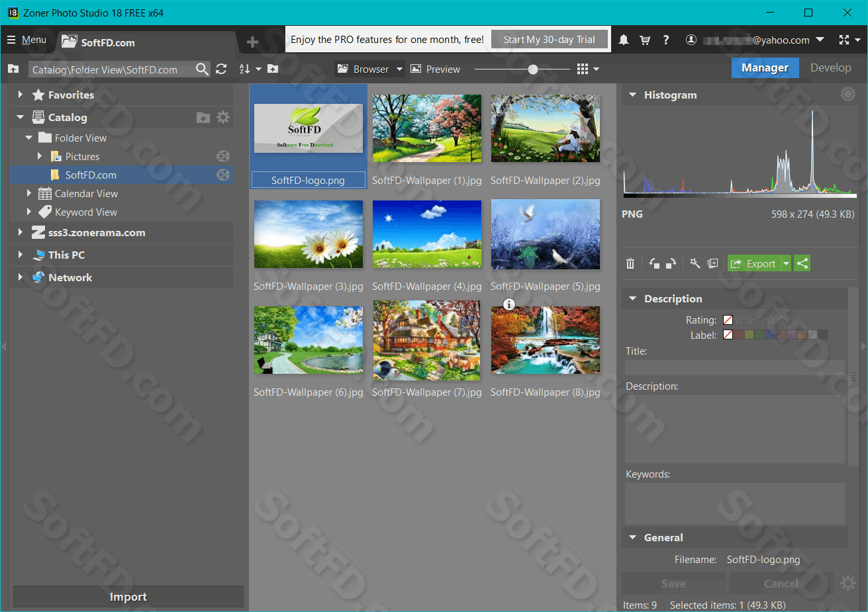This screenshot has width=868, height=612.
Task: Click the Import button
Action: [128, 597]
